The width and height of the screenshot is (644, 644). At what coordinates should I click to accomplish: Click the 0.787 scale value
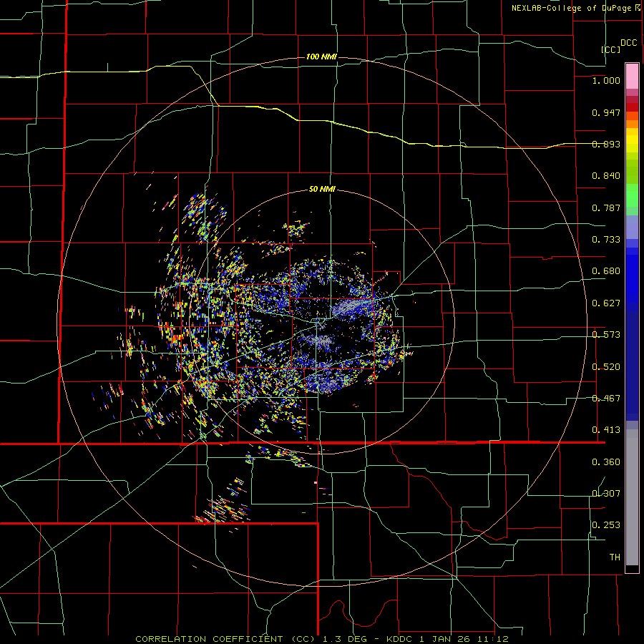606,208
